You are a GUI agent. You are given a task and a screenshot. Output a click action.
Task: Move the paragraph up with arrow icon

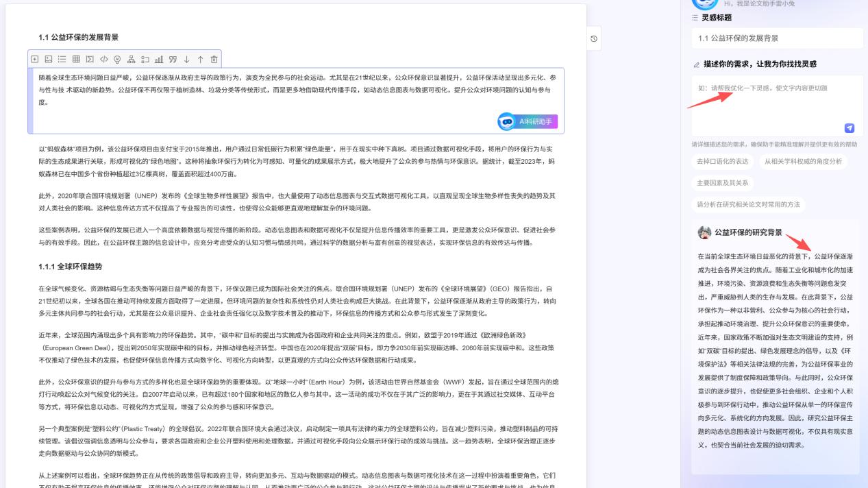(x=200, y=60)
